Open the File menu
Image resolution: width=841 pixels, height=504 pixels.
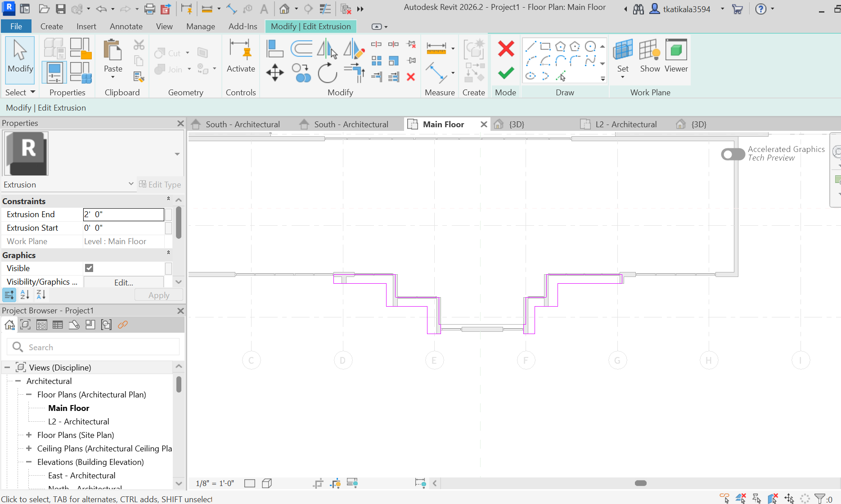pos(16,26)
